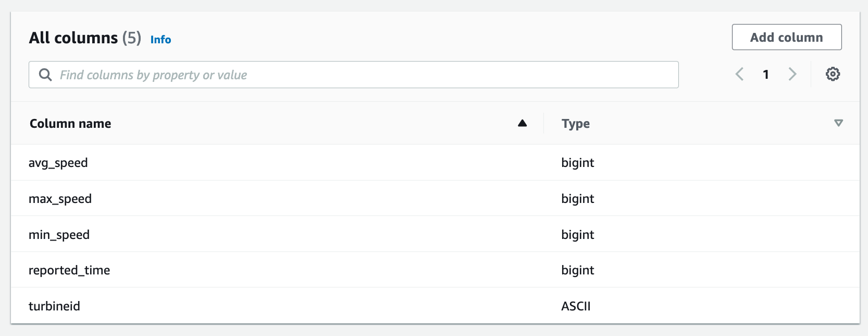Viewport: 868px width, 336px height.
Task: Select page number 1
Action: pyautogui.click(x=766, y=75)
